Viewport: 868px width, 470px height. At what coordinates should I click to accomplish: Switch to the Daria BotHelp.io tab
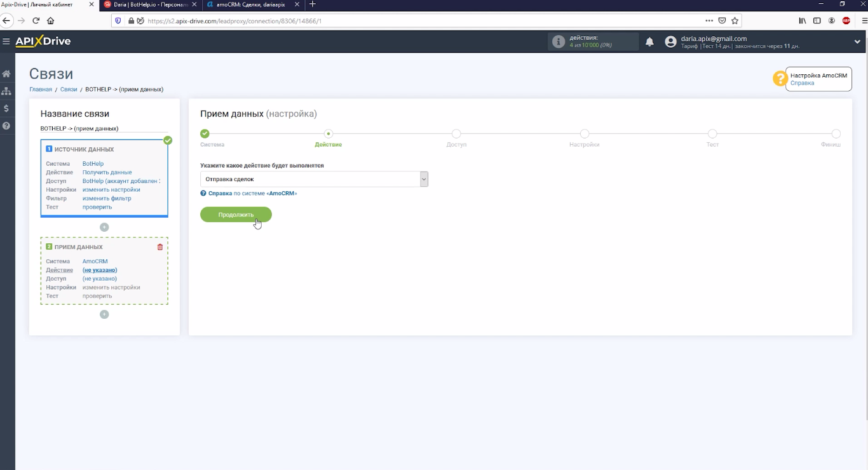pyautogui.click(x=151, y=4)
